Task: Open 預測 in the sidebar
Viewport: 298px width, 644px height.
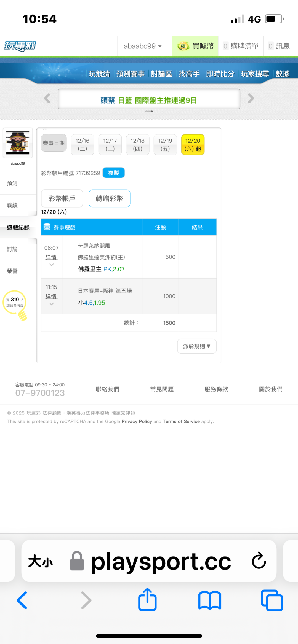Action: pos(18,183)
